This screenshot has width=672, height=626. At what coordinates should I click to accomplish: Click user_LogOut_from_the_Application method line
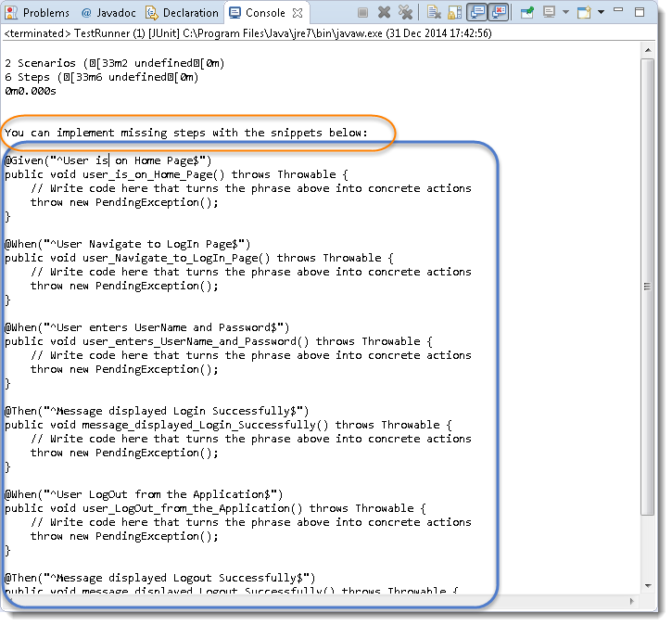point(215,509)
